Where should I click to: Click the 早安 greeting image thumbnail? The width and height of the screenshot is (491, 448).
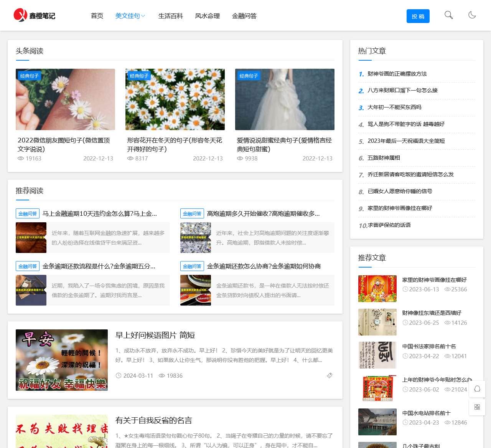click(62, 360)
